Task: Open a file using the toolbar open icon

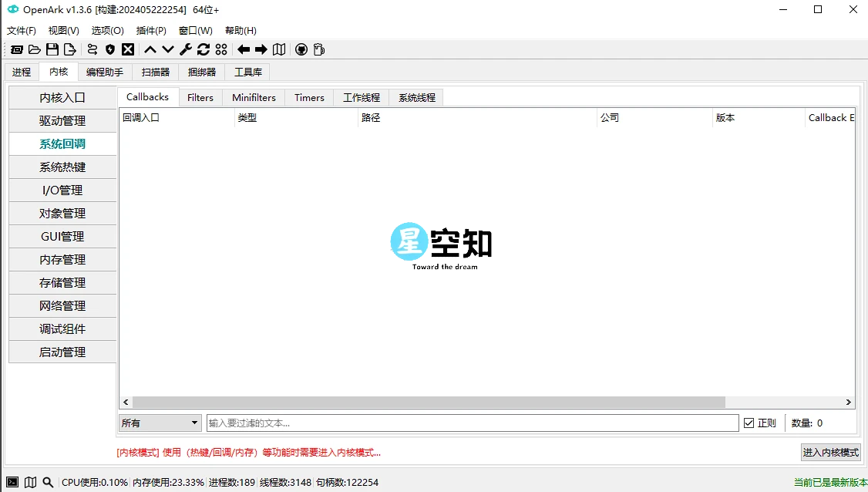Action: click(34, 49)
